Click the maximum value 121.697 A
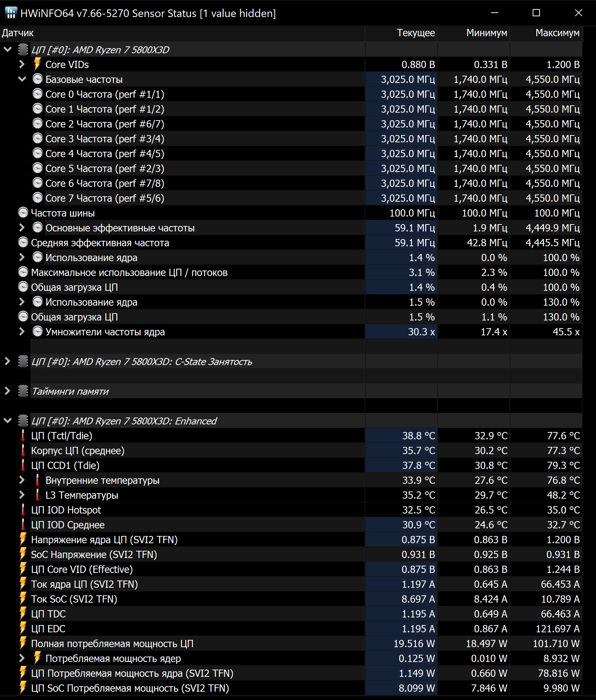Viewport: 596px width, 700px height. (558, 629)
